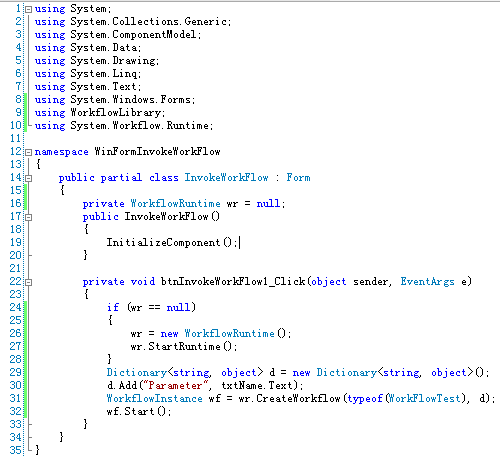Click line number 35 in the gutter
500x457 pixels.
pyautogui.click(x=15, y=450)
